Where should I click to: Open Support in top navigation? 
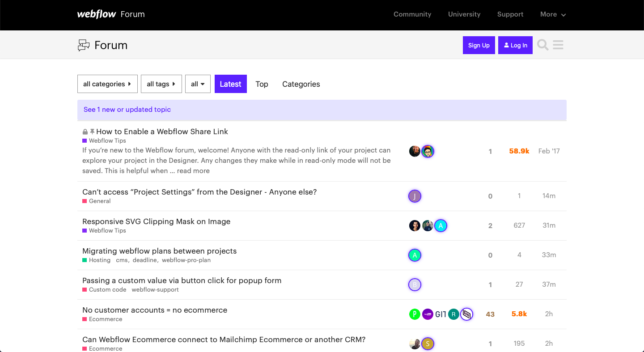(x=510, y=14)
